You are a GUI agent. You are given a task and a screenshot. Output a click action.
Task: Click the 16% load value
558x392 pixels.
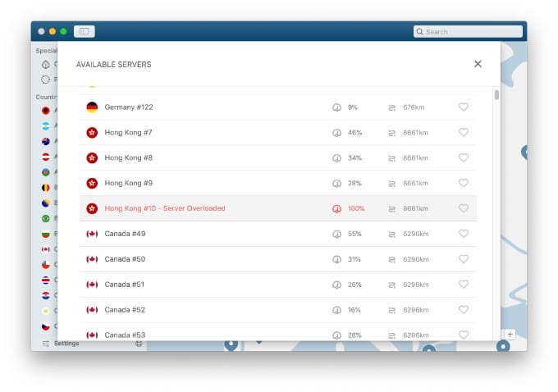tap(354, 310)
